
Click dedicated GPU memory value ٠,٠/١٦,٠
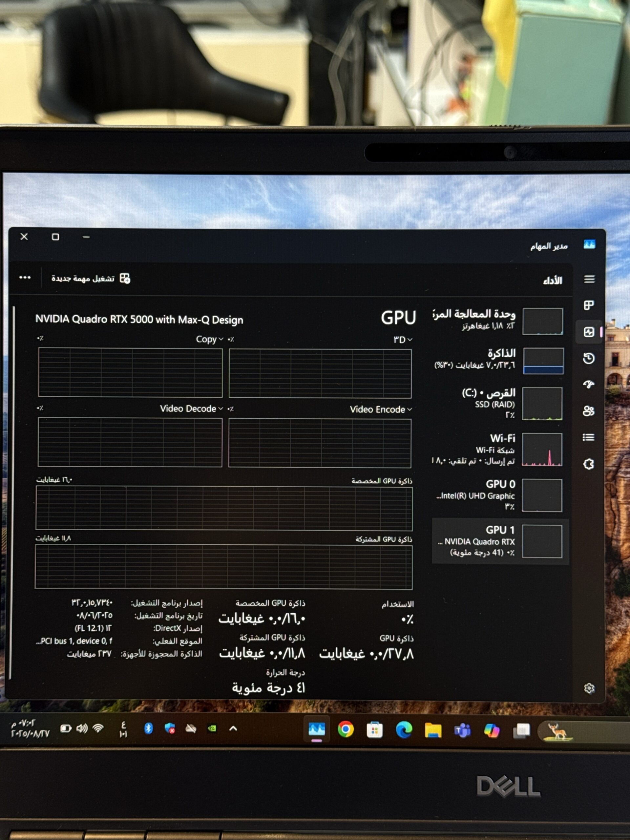[262, 619]
